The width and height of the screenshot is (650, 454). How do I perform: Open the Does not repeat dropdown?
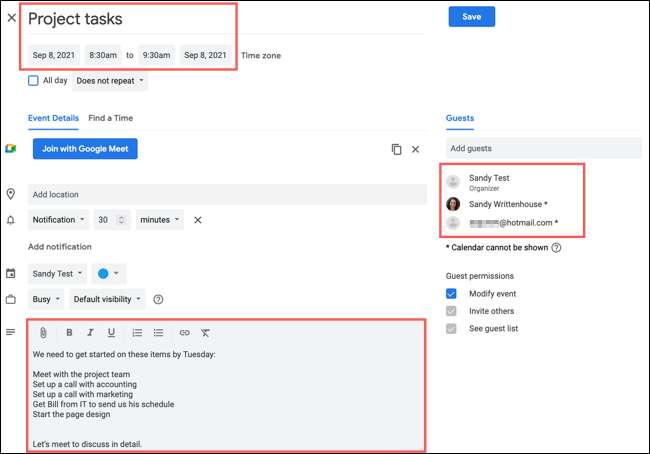(x=110, y=81)
